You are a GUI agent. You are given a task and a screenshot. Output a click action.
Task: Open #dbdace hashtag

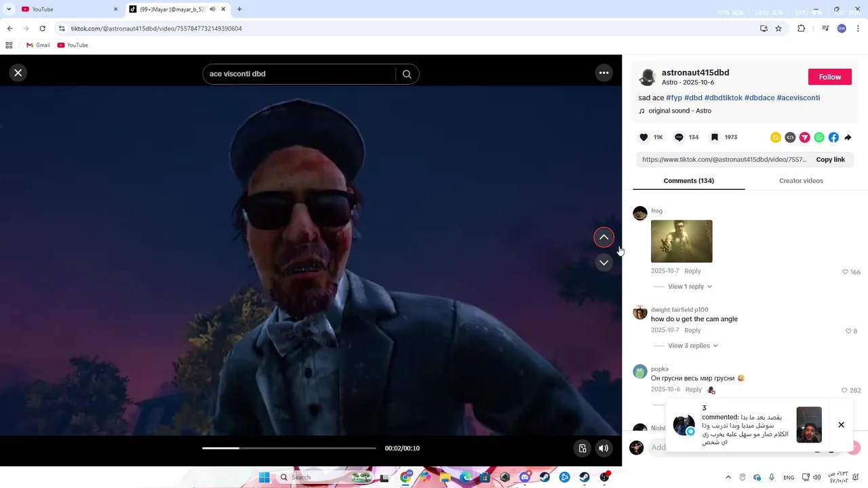759,98
